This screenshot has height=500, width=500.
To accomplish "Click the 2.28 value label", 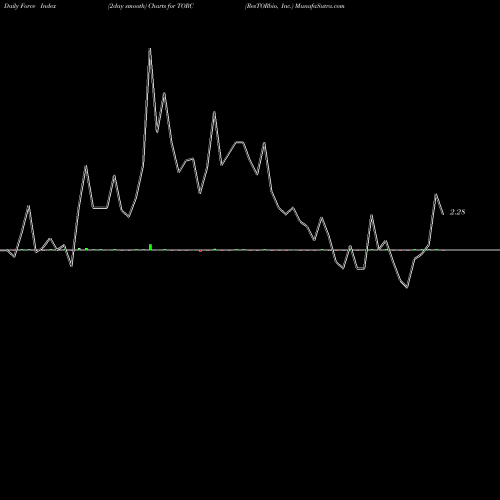I will 457,212.
